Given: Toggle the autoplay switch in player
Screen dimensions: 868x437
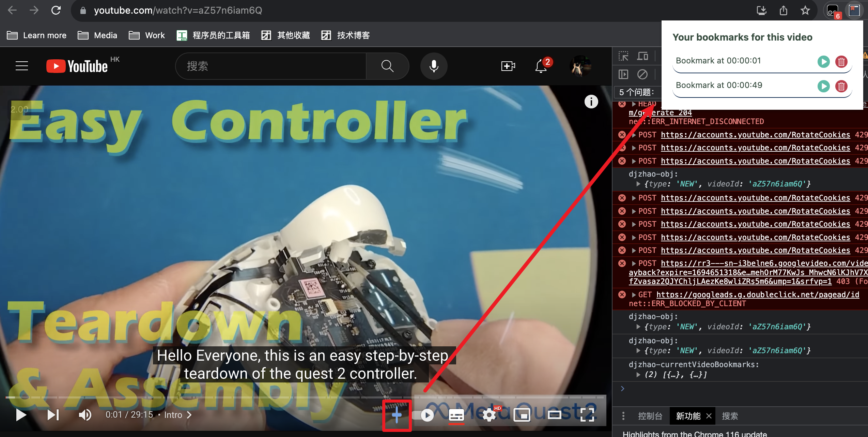Looking at the screenshot, I should pyautogui.click(x=423, y=415).
